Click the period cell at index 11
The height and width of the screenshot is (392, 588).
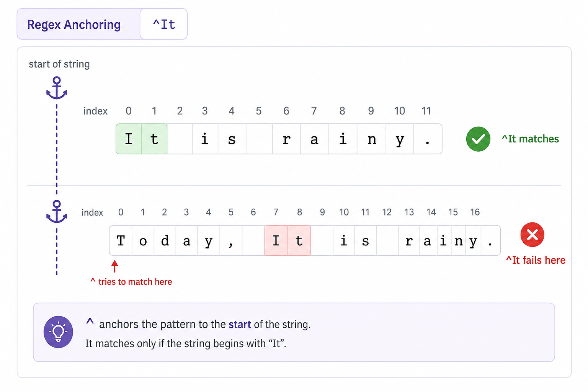pos(428,139)
